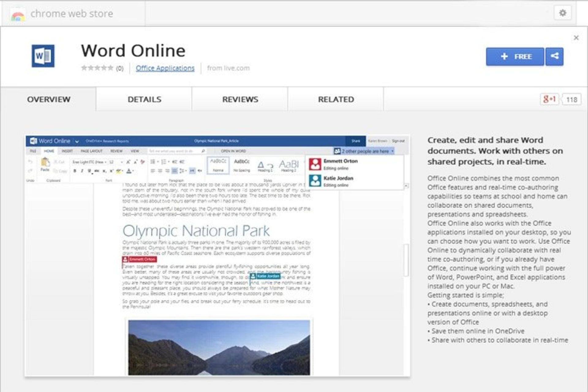Screen dimensions: 588x392
Task: Click the text highlight color swatch in the preview
Action: pyautogui.click(x=119, y=171)
